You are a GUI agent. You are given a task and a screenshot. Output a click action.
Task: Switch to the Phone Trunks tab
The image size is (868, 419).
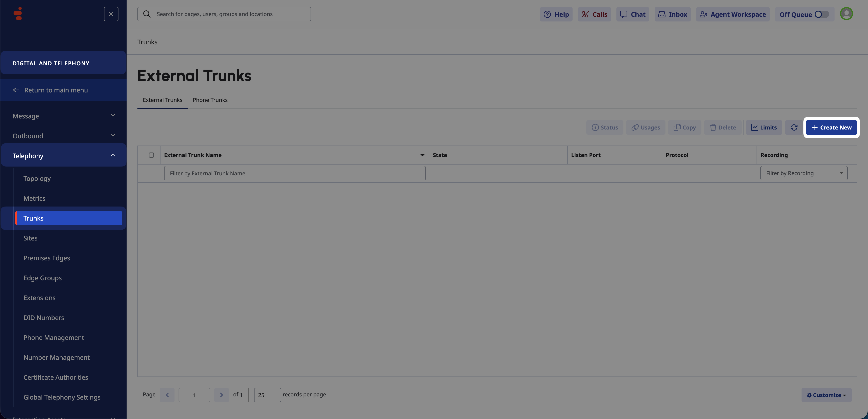210,100
